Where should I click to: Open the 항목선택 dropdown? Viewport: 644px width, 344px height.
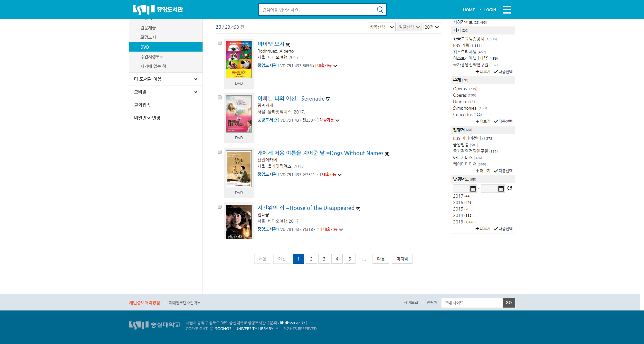[x=382, y=27]
